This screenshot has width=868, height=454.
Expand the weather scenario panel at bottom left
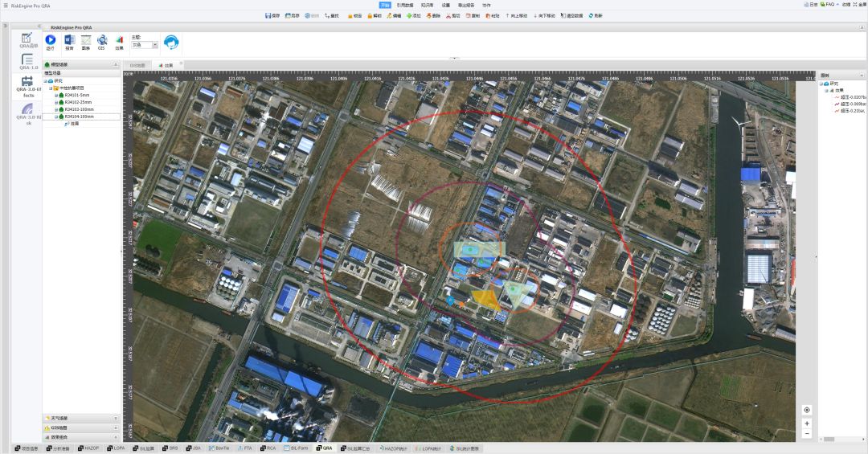[116, 418]
